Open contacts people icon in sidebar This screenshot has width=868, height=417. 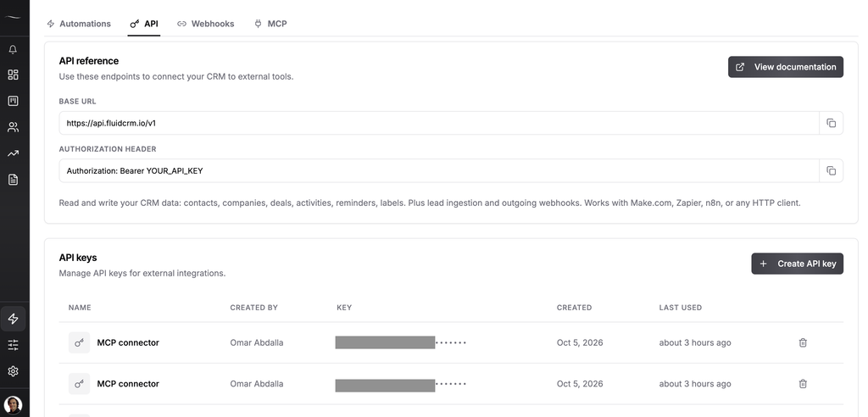[13, 127]
